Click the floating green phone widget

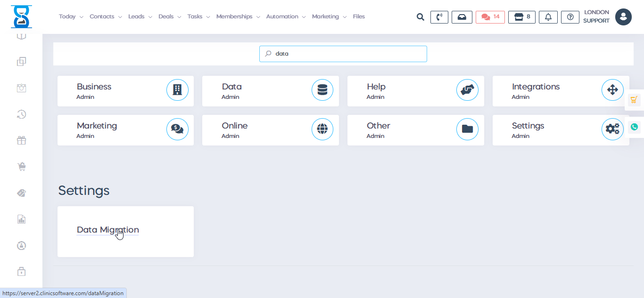point(634,127)
